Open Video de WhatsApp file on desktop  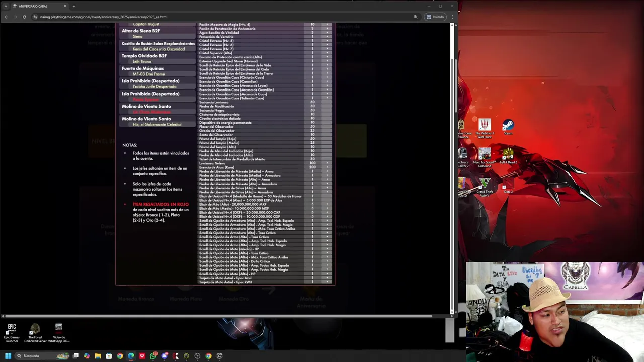point(59,333)
